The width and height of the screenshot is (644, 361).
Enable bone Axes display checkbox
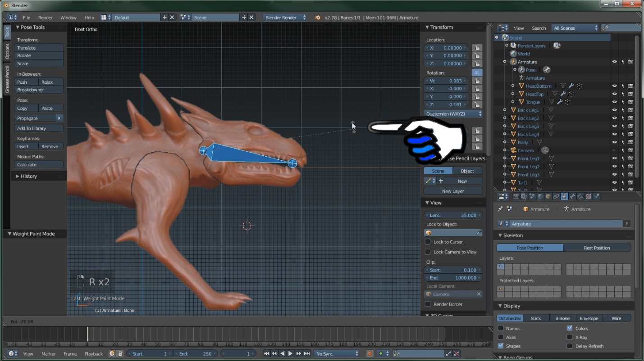(x=501, y=337)
